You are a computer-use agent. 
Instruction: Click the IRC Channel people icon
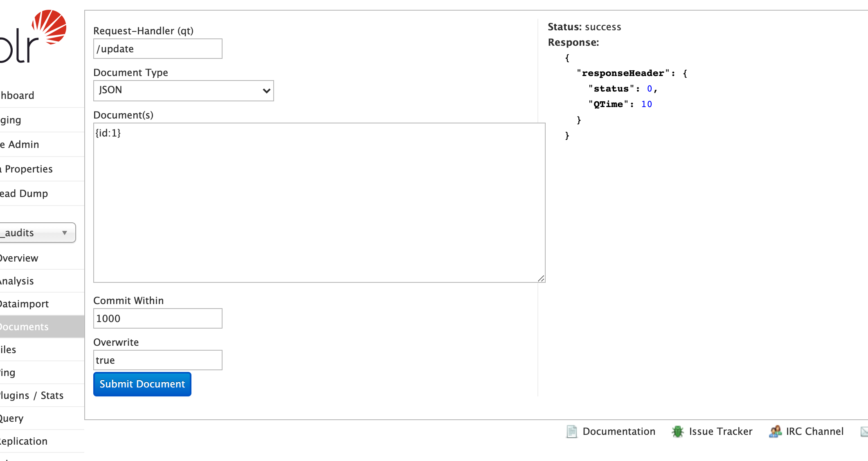775,432
